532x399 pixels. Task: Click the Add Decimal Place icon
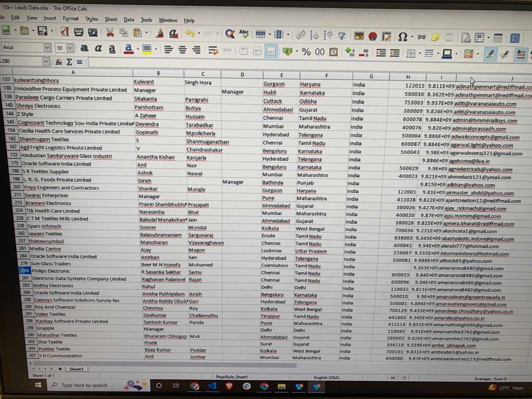[x=350, y=52]
